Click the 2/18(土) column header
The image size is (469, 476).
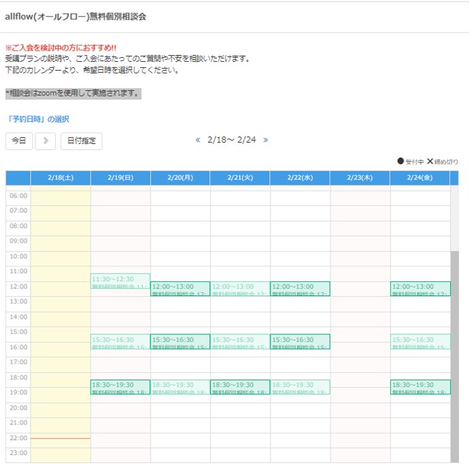[60, 178]
